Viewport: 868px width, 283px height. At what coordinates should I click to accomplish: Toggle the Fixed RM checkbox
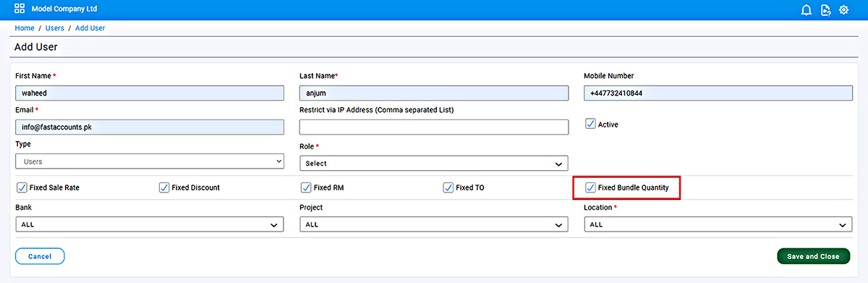point(306,187)
